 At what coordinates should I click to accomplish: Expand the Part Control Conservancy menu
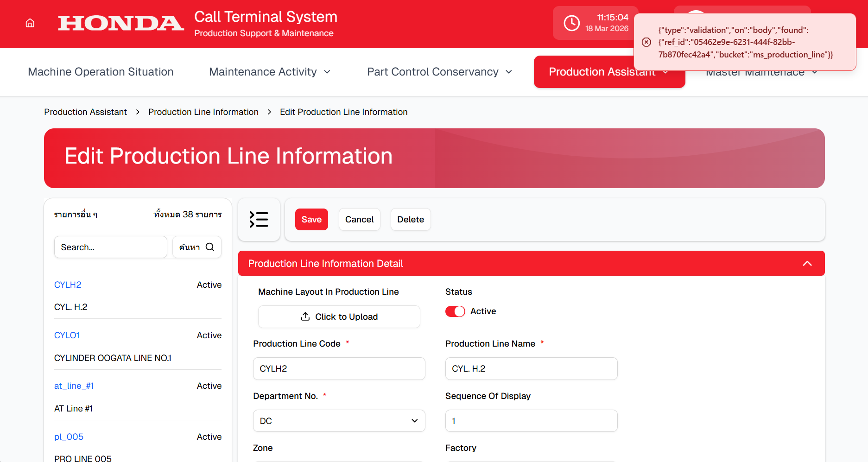(439, 72)
